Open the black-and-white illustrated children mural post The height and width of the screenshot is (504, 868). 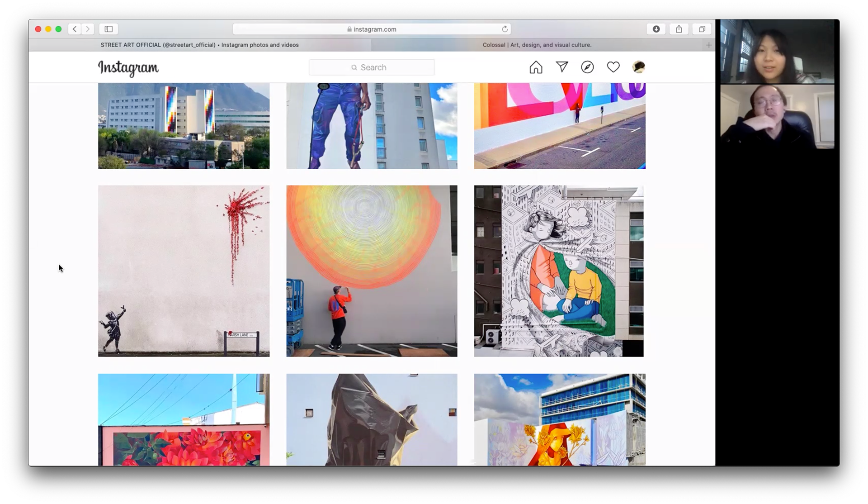point(560,271)
